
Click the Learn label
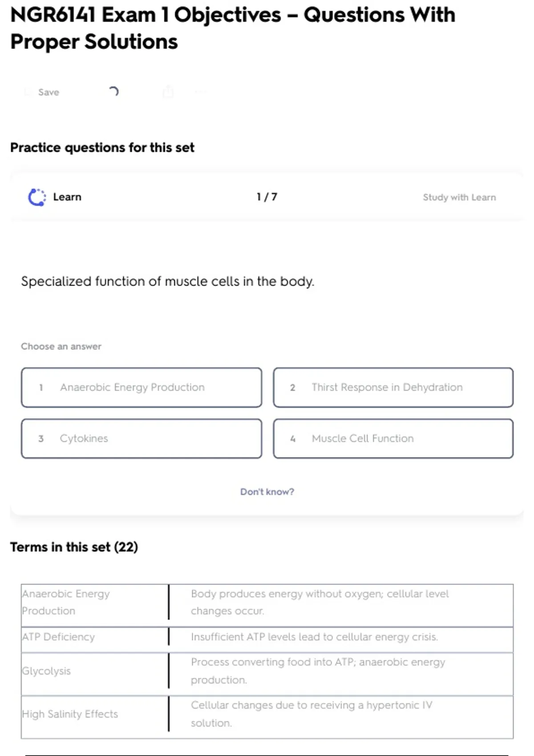[67, 197]
